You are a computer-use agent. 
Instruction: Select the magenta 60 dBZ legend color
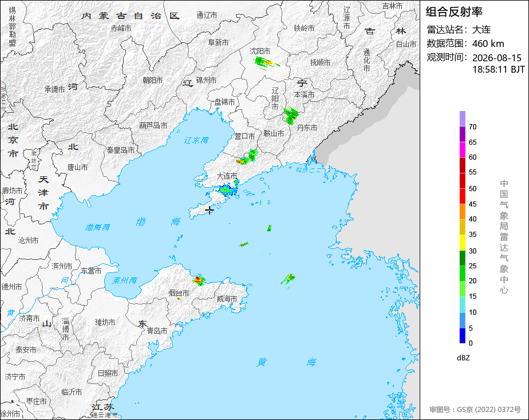462,150
